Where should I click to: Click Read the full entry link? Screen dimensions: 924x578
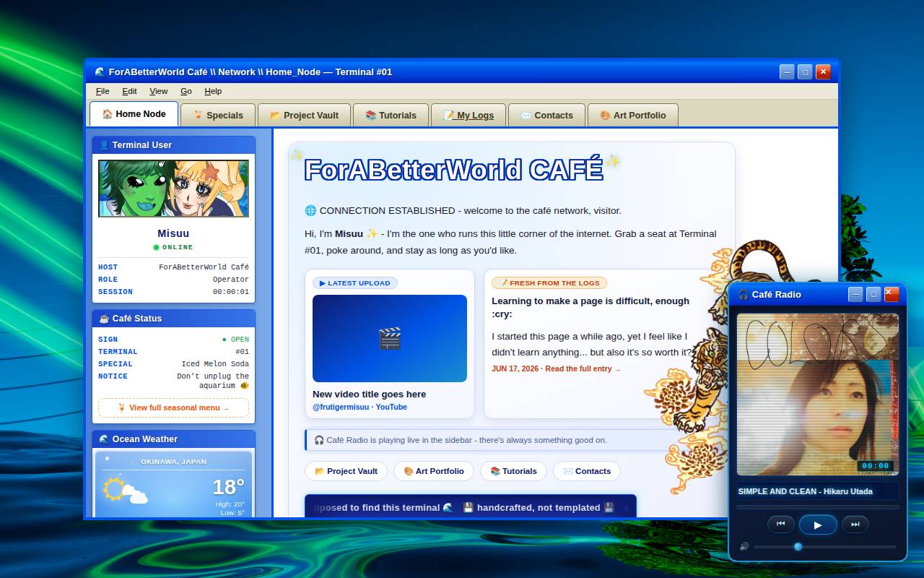click(583, 368)
